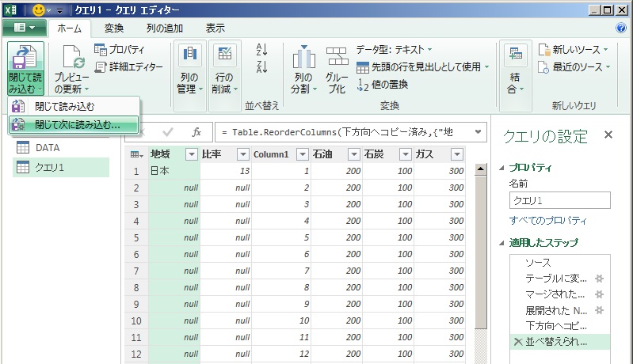Click the query name field containing クエリ1

click(x=559, y=200)
